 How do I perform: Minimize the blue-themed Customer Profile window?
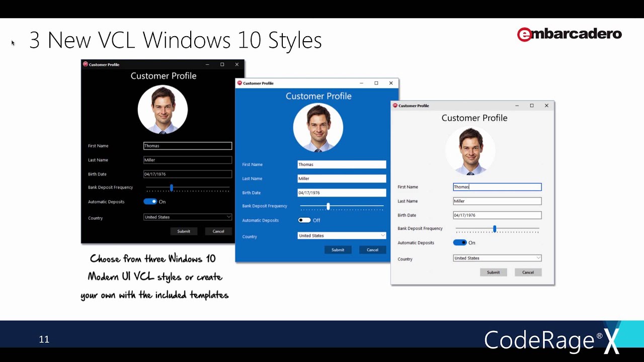(361, 83)
